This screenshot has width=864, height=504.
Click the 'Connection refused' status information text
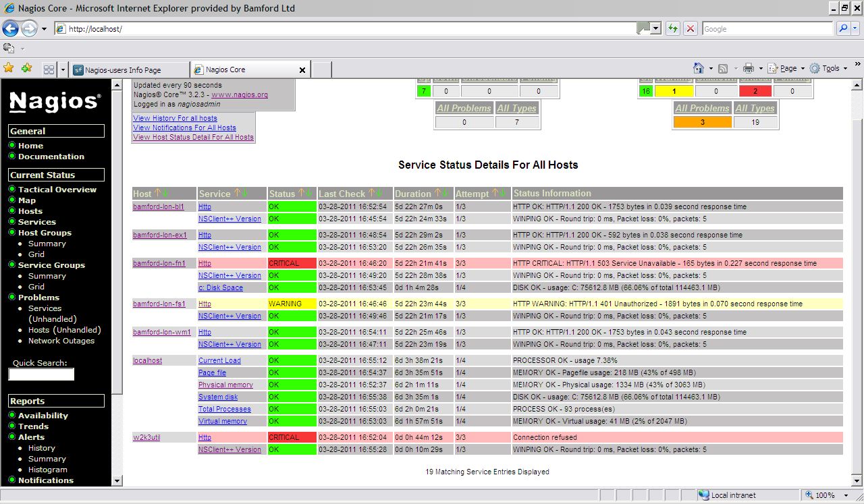pos(545,437)
